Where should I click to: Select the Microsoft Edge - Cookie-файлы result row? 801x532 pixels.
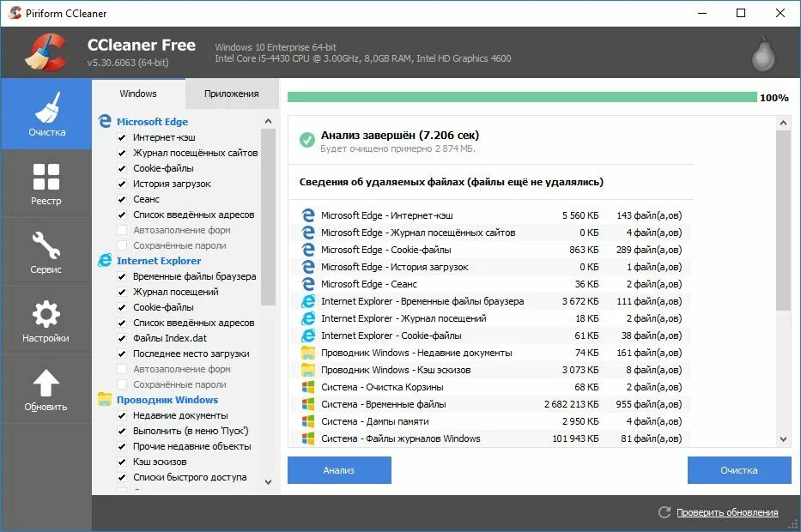click(x=491, y=249)
